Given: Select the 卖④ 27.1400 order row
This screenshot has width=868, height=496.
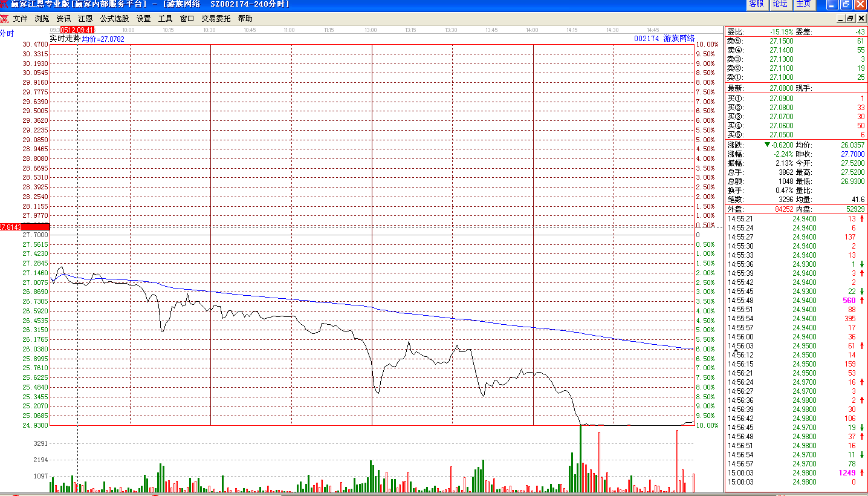Looking at the screenshot, I should (x=796, y=50).
